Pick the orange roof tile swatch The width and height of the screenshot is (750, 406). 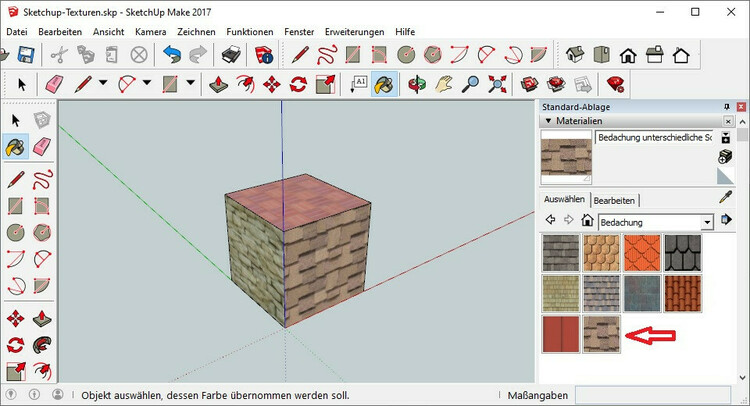point(642,253)
